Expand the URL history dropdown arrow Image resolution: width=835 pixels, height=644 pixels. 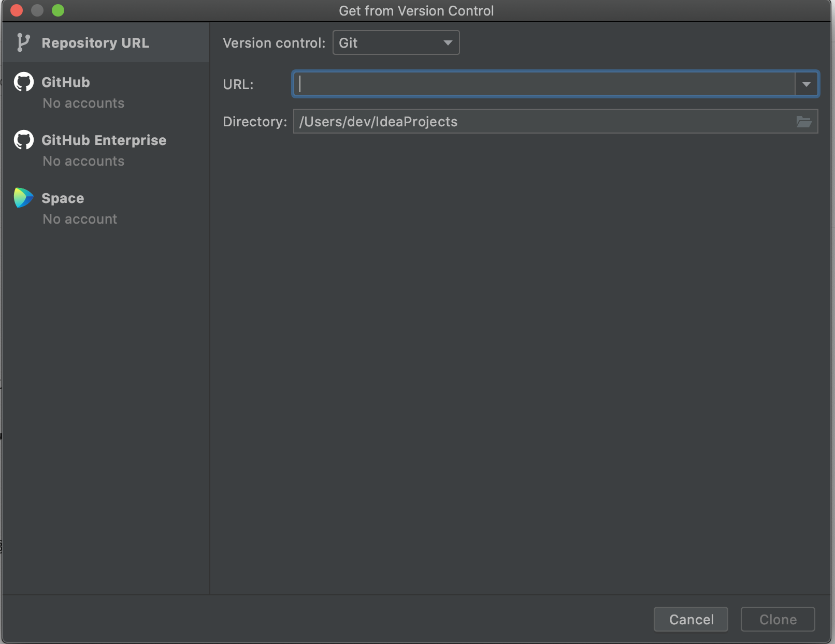(806, 84)
